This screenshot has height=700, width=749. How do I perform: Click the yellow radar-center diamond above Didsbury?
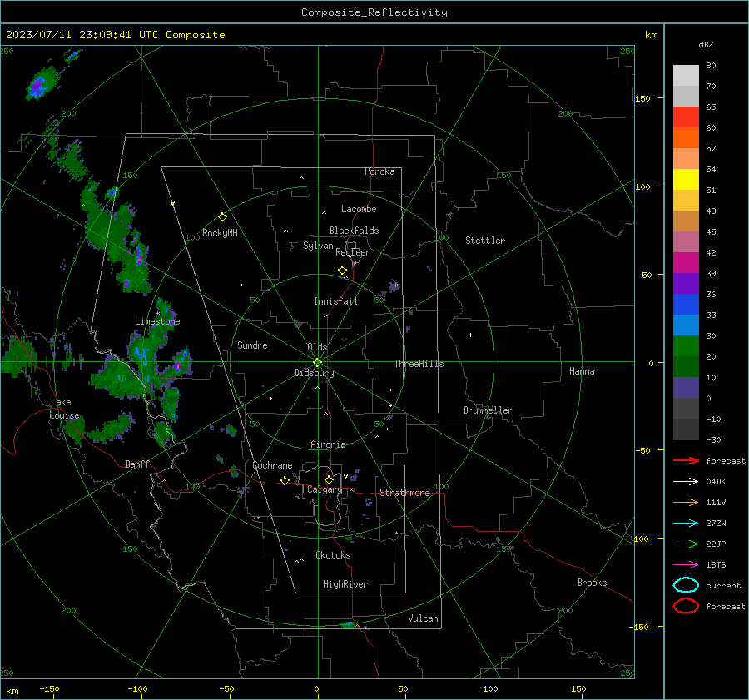317,363
